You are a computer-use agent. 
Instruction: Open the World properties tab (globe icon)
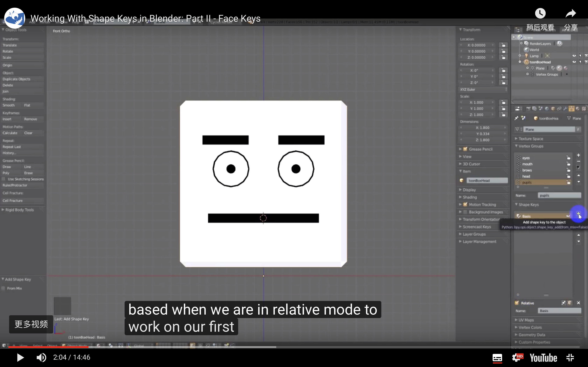coord(547,109)
